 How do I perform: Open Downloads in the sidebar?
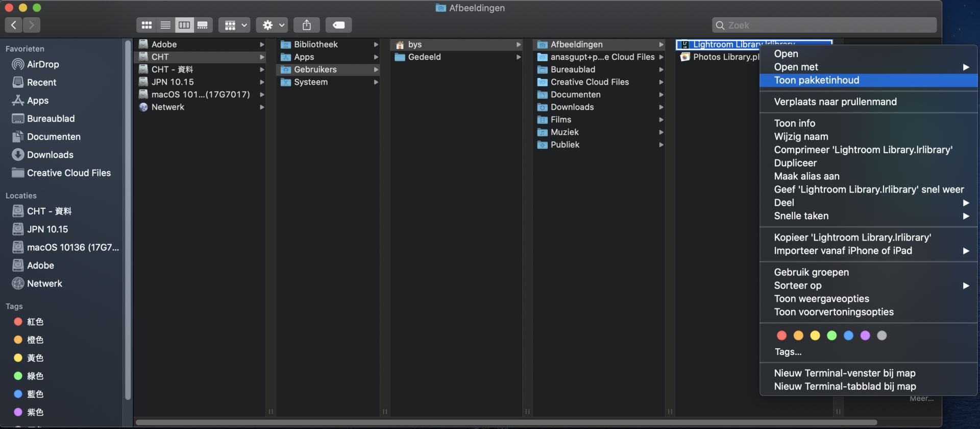(43, 155)
